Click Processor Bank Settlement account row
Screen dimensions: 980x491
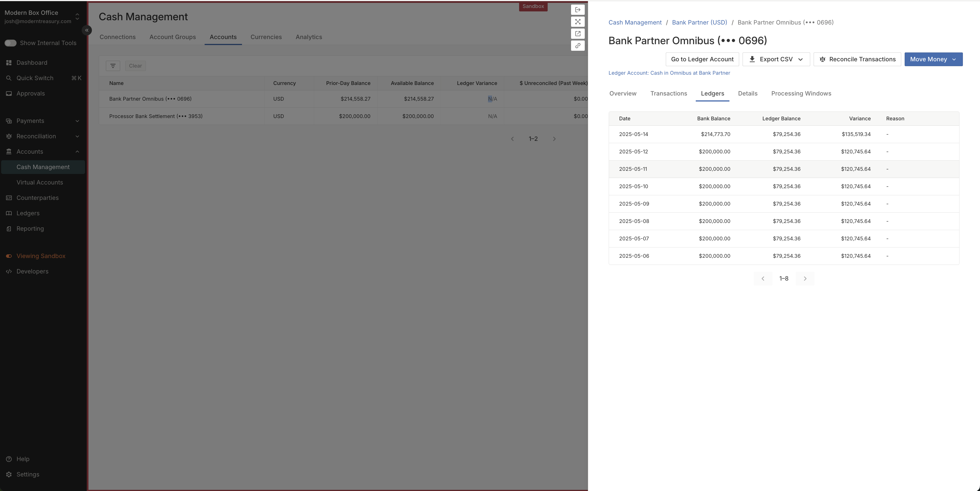343,116
